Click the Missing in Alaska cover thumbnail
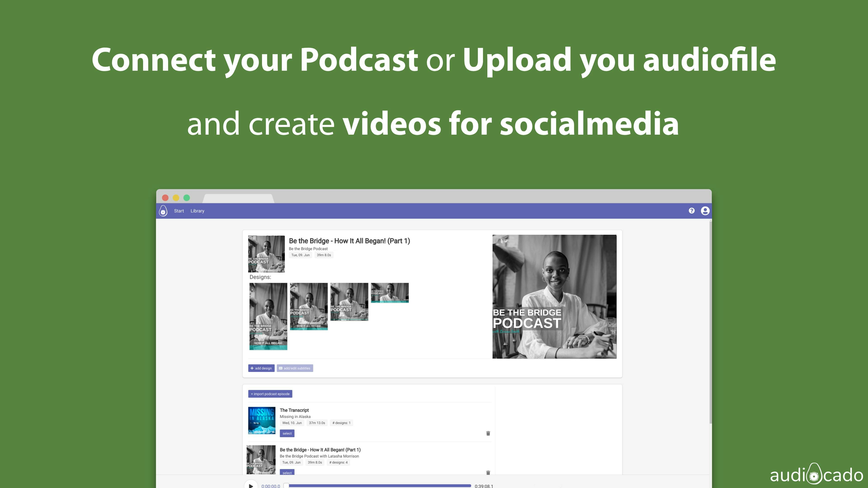 (x=262, y=420)
